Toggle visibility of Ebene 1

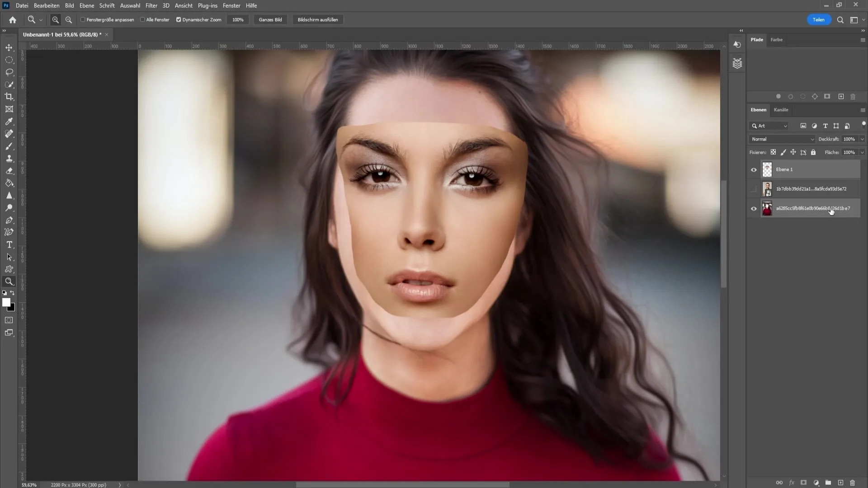pos(754,169)
